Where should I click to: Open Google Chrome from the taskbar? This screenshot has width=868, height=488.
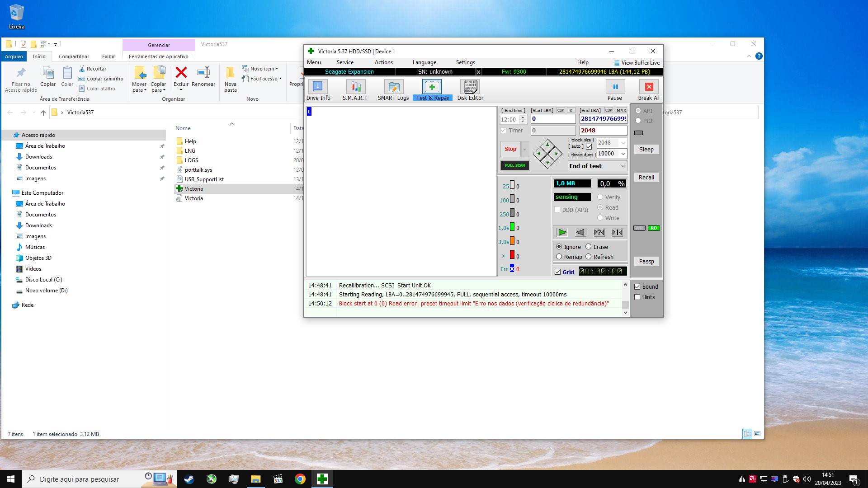pyautogui.click(x=300, y=479)
